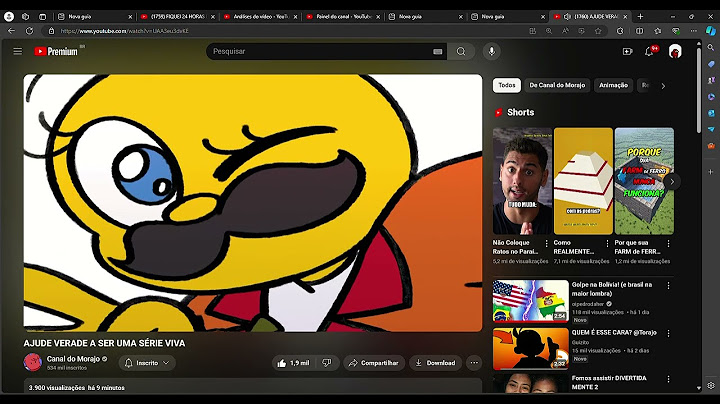Open Edge Copilot sidebar icon
Image resolution: width=720 pixels, height=404 pixels.
coord(710,31)
